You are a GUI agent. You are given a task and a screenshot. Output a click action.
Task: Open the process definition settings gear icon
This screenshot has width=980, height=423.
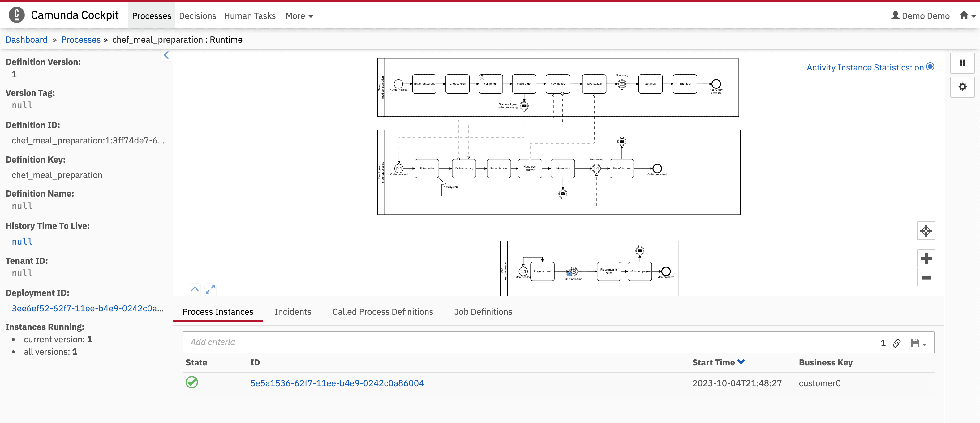(x=962, y=87)
